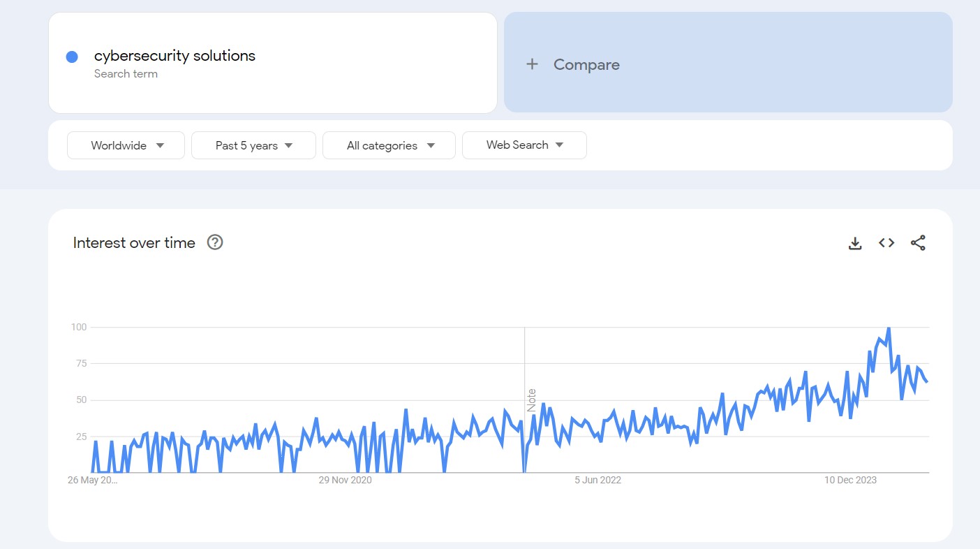Click the Interest over time heading
980x549 pixels.
134,243
